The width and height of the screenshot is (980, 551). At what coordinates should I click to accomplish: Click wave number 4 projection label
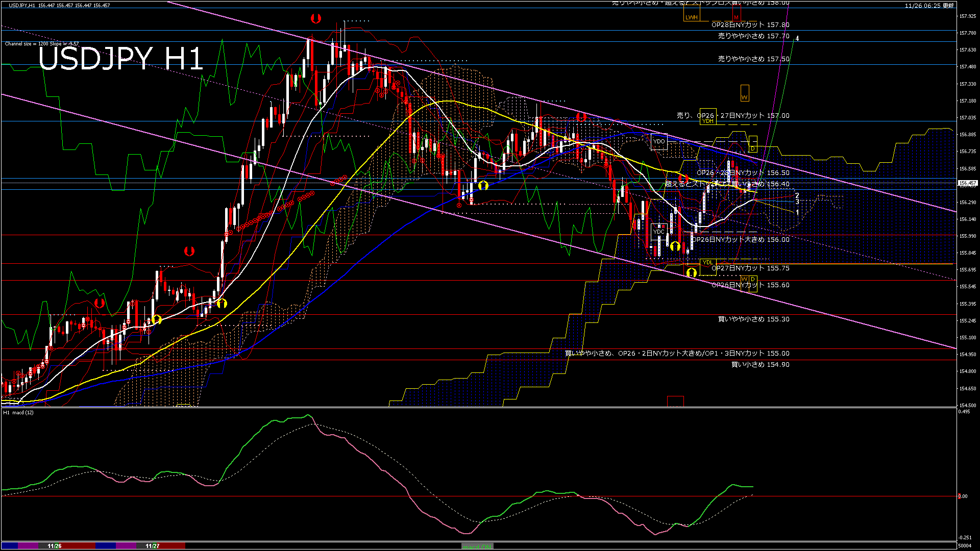pyautogui.click(x=797, y=38)
